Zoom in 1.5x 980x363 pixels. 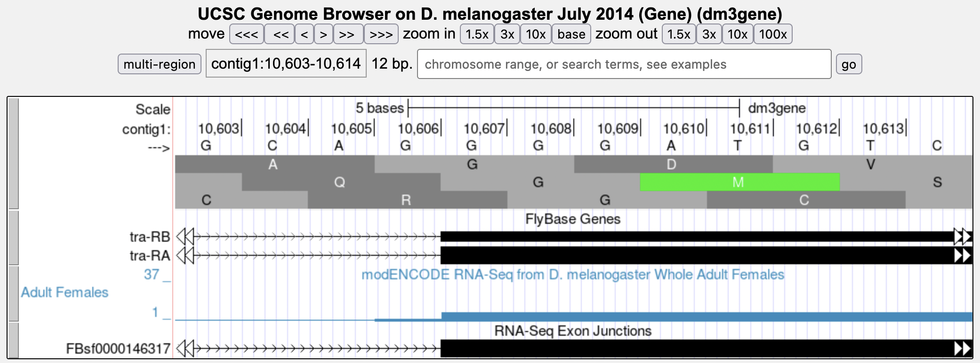tap(477, 34)
